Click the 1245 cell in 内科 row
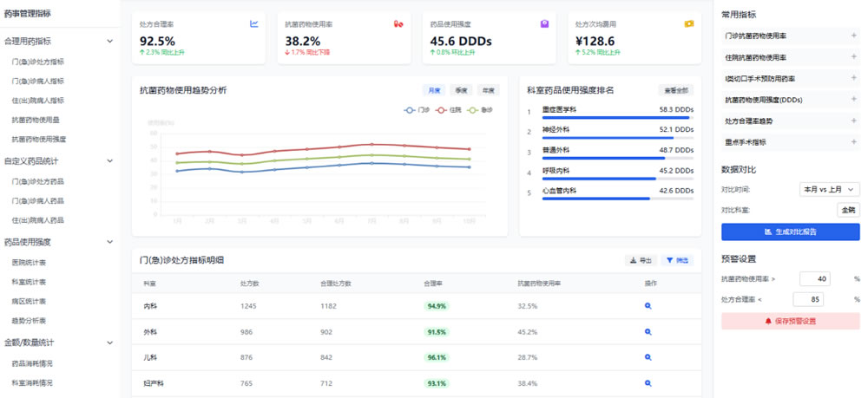 point(250,306)
